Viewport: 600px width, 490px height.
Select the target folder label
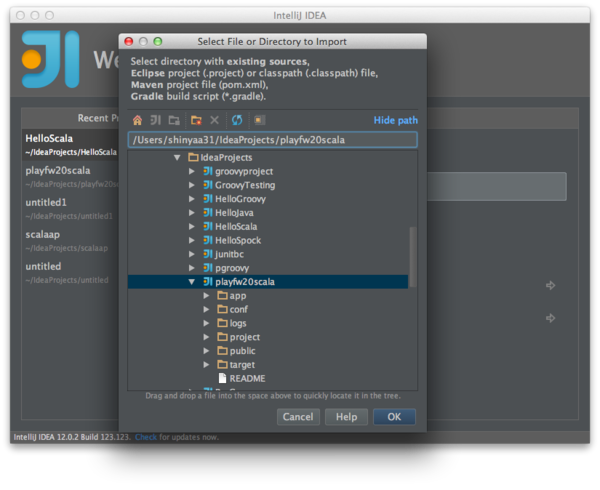point(242,365)
